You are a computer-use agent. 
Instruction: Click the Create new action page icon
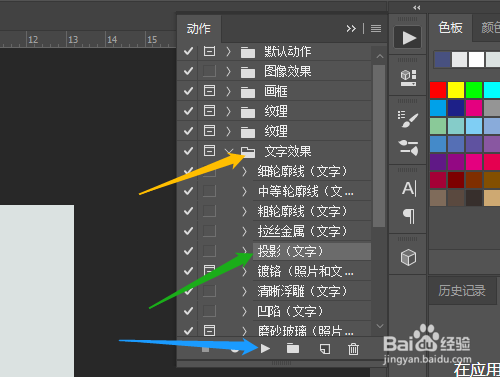pos(325,349)
